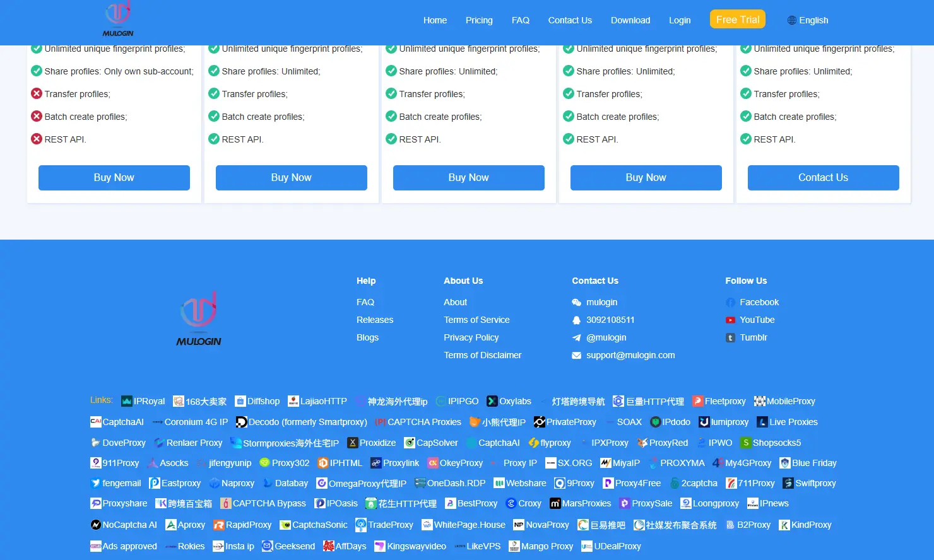Go to Home in the top navigation
This screenshot has width=934, height=560.
(435, 20)
